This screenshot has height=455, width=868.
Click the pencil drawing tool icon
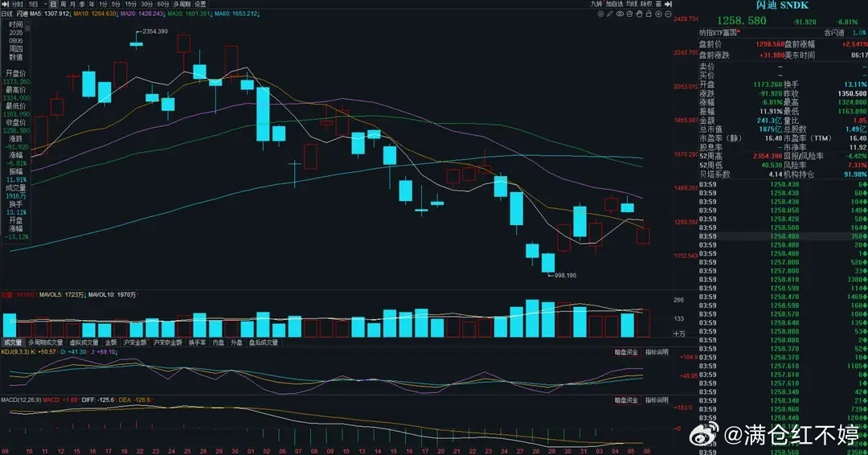609,14
